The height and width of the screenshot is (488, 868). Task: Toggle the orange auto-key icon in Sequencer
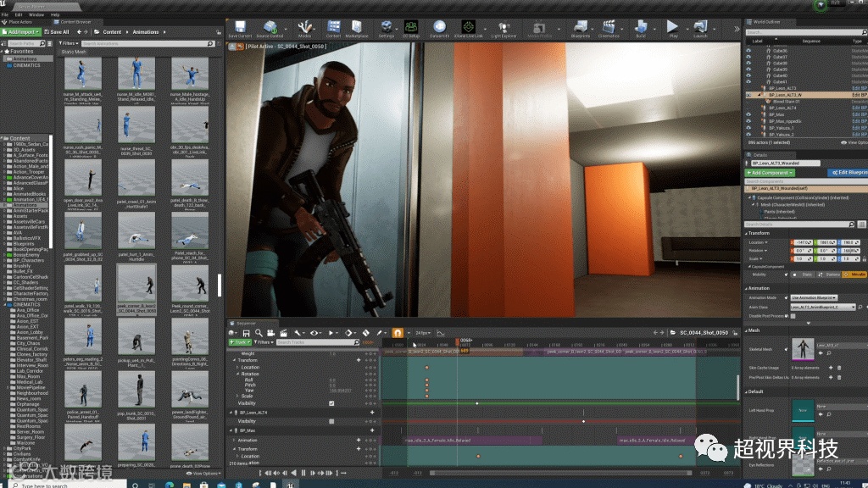click(x=397, y=333)
